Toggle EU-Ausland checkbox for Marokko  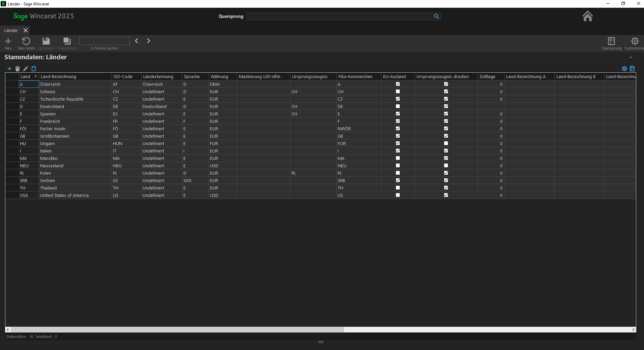[398, 158]
